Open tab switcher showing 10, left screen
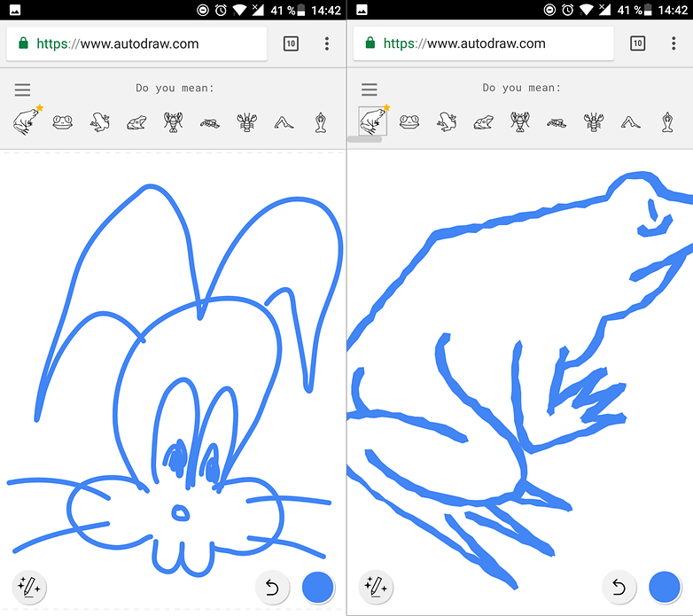 coord(291,43)
